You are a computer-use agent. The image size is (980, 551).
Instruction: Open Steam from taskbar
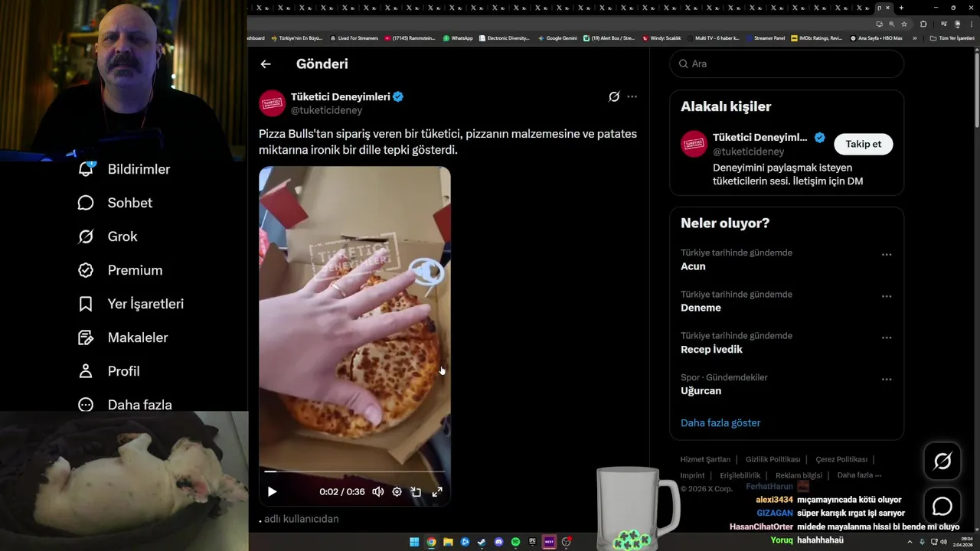pyautogui.click(x=482, y=542)
